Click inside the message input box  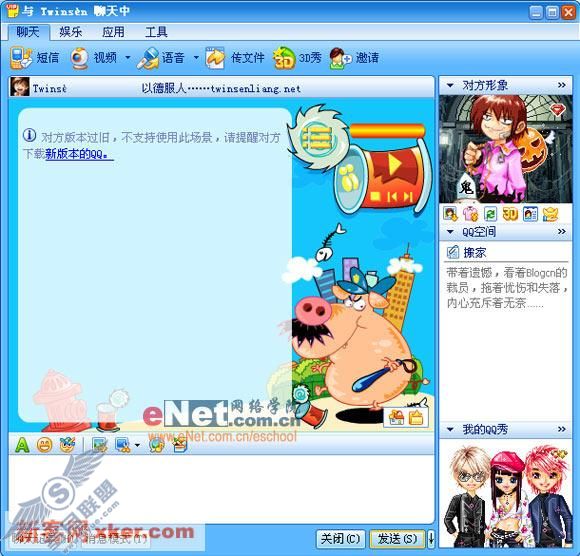coord(221,489)
